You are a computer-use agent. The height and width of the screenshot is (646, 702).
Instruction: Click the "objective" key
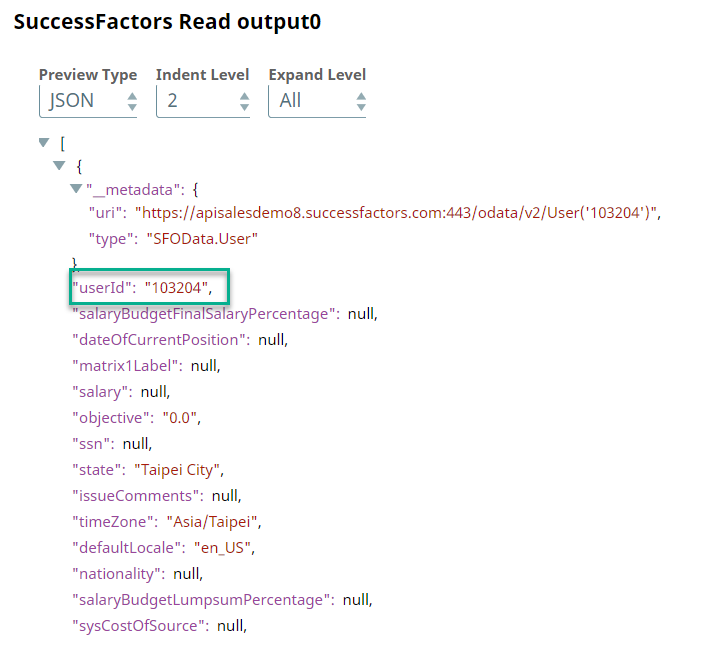(113, 418)
